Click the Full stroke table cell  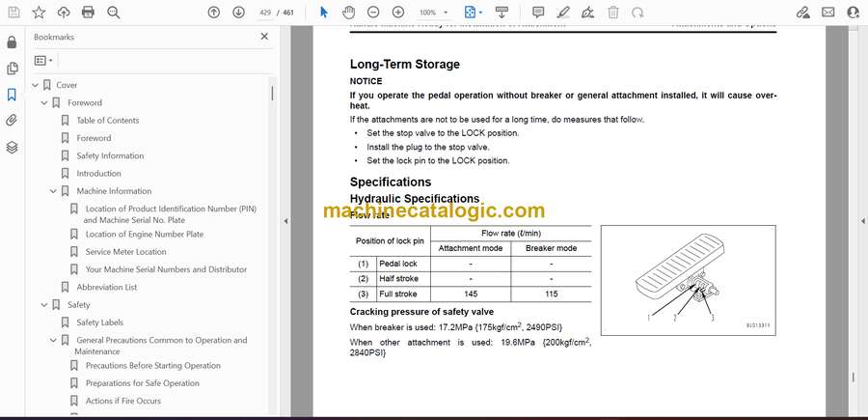(x=403, y=294)
